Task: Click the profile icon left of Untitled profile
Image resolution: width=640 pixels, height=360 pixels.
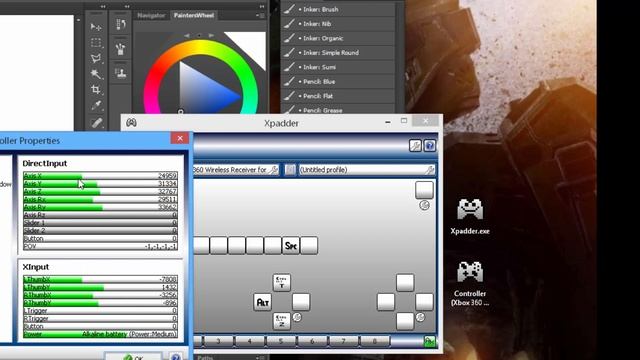Action: click(290, 169)
